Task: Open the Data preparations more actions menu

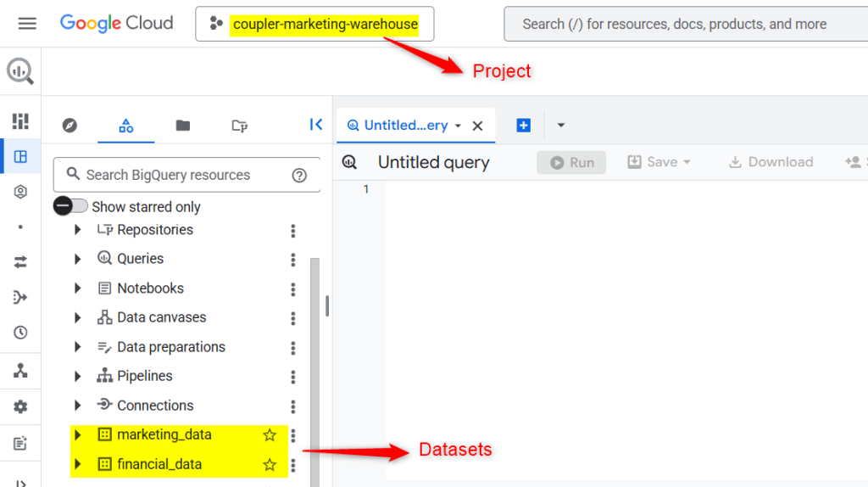Action: pos(293,348)
